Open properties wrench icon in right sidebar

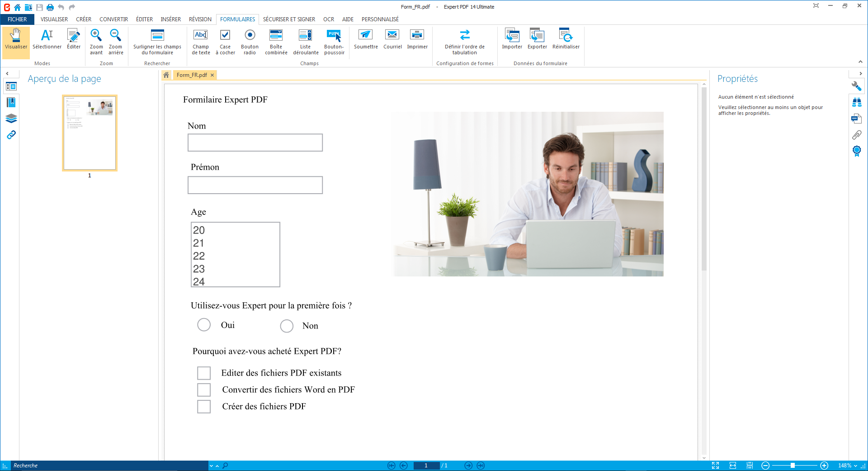pyautogui.click(x=856, y=86)
